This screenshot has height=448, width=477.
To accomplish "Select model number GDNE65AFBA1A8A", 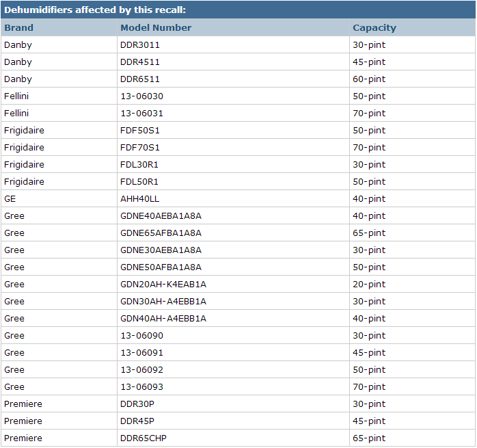I will click(161, 233).
